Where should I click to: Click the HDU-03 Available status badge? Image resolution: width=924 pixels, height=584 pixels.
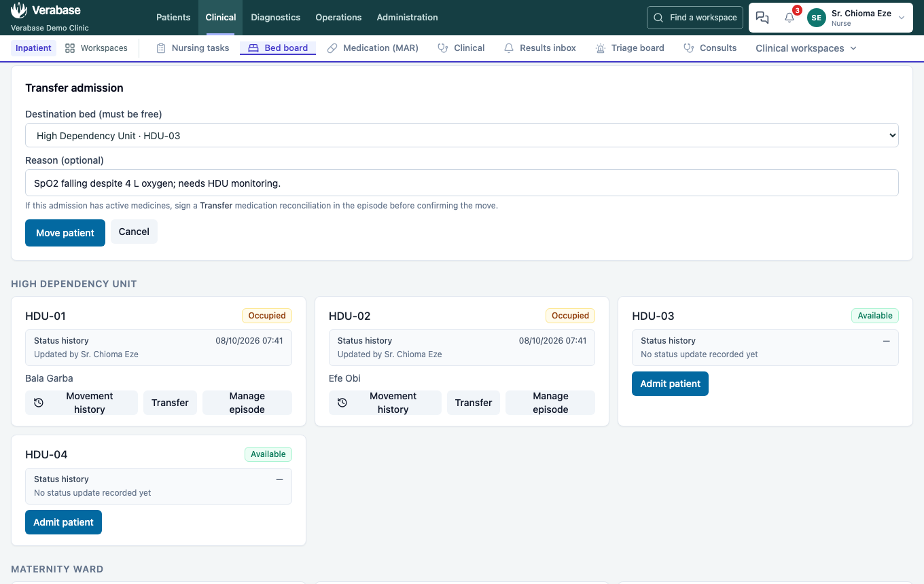[875, 316]
